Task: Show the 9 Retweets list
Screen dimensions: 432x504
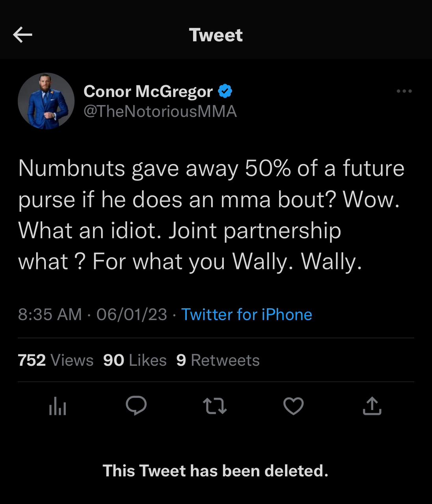Action: tap(218, 360)
